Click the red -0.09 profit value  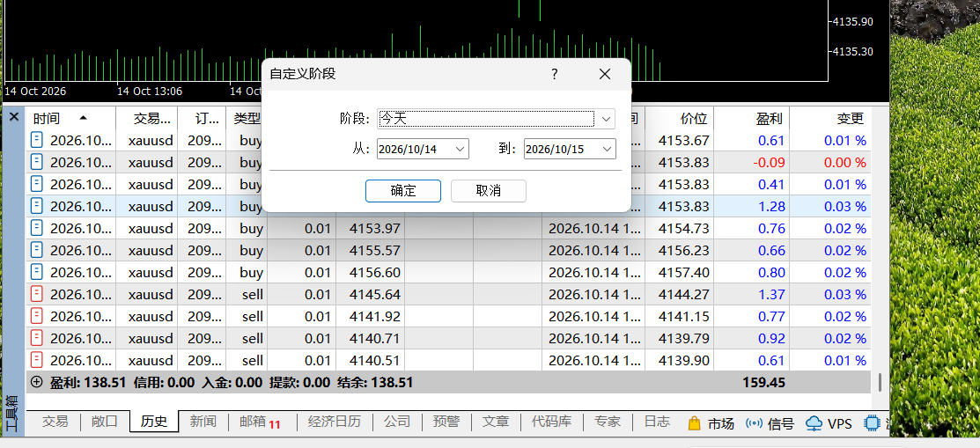coord(769,163)
